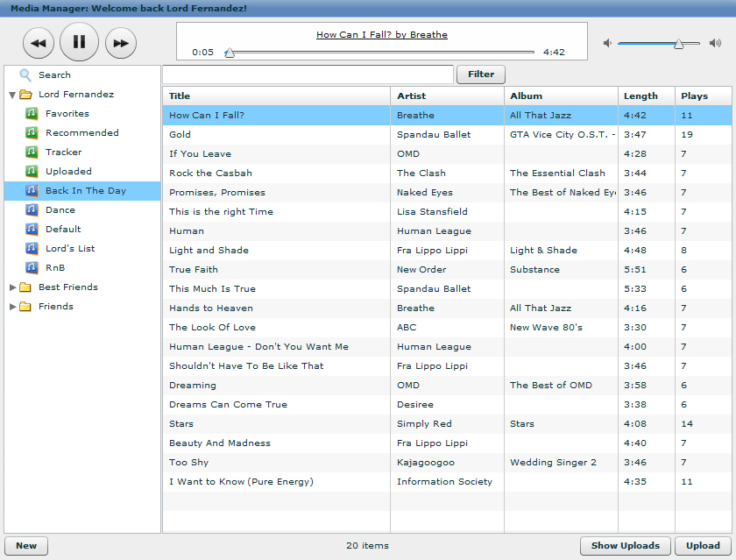The height and width of the screenshot is (560, 736).
Task: Select the Rock the Casbah row
Action: point(447,174)
